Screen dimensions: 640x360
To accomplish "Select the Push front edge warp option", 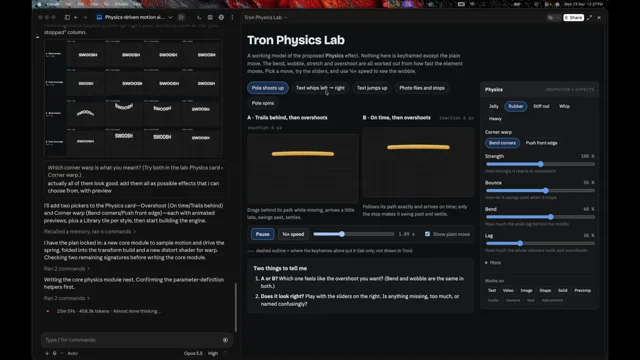I will 541,143.
